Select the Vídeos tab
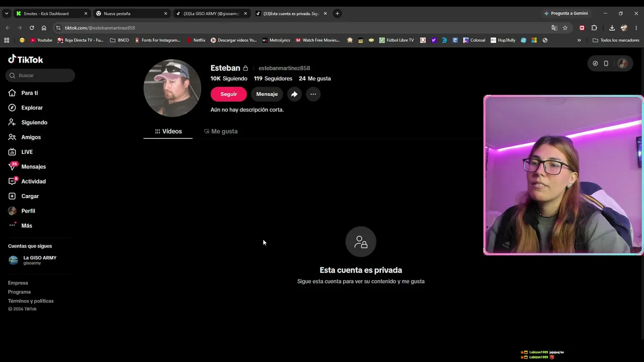 pos(168,131)
